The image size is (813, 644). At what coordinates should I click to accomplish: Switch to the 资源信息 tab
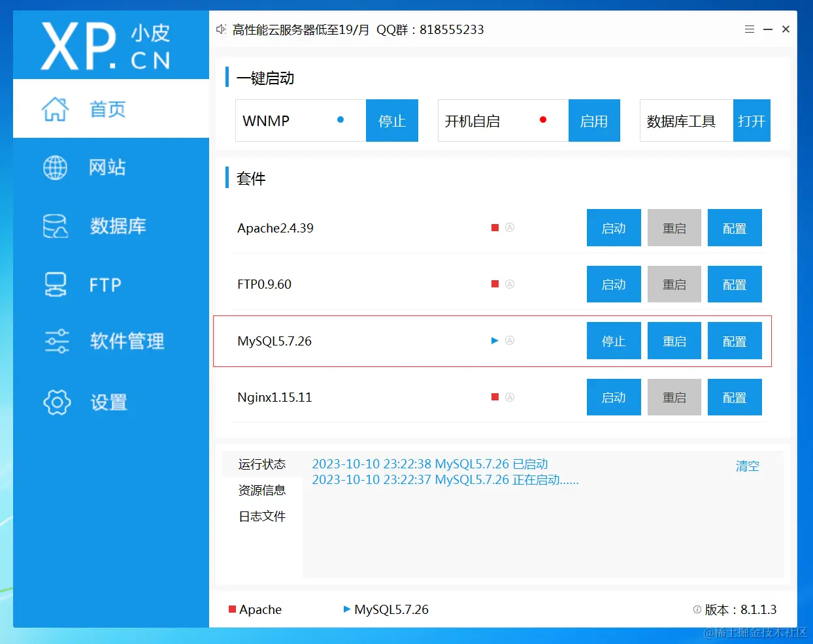point(262,491)
